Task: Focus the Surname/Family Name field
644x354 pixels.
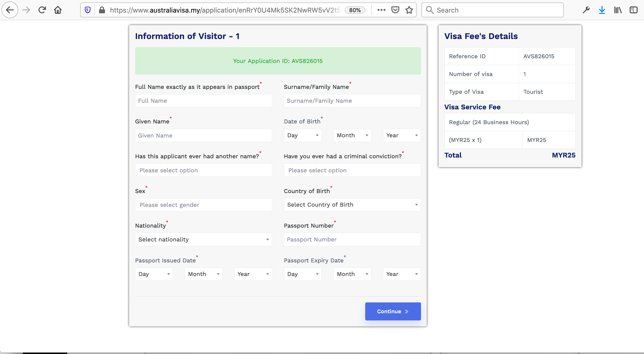Action: pos(352,101)
